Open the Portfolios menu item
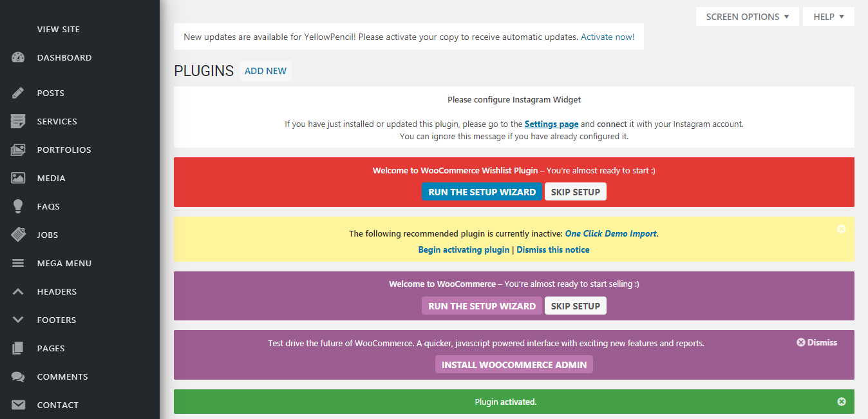The height and width of the screenshot is (419, 868). tap(64, 150)
